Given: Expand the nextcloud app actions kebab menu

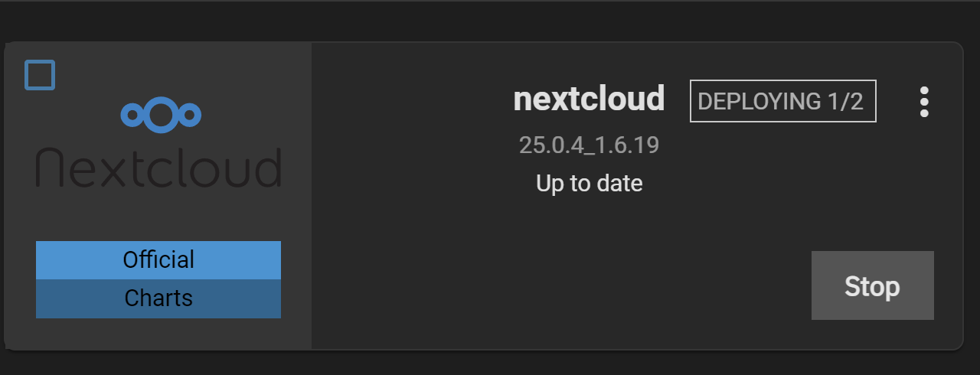Looking at the screenshot, I should click(x=924, y=102).
